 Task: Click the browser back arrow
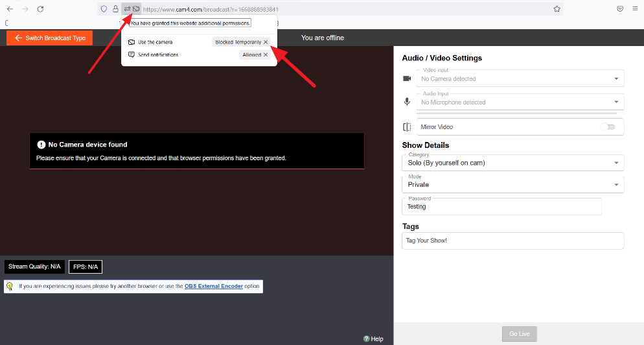pyautogui.click(x=10, y=9)
